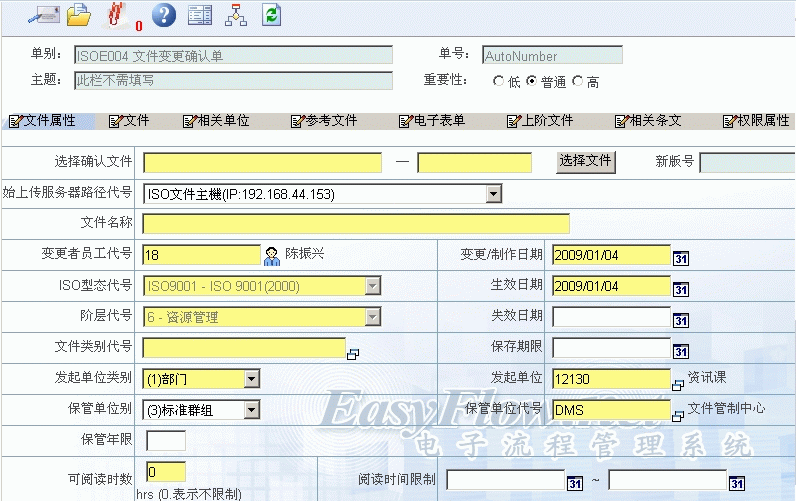
Task: Select the 低 importance radio button
Action: click(499, 83)
